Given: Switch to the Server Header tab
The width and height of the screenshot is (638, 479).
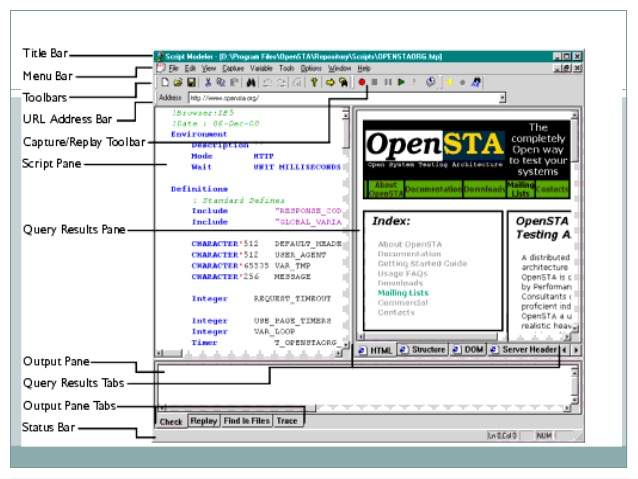Looking at the screenshot, I should click(x=523, y=350).
